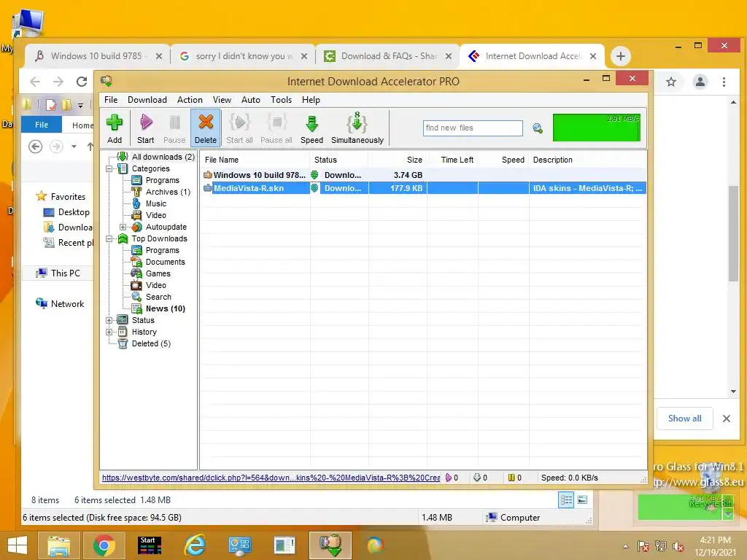The height and width of the screenshot is (560, 747).
Task: Switch to Windows 10 build 9785 browser tab
Action: point(96,56)
